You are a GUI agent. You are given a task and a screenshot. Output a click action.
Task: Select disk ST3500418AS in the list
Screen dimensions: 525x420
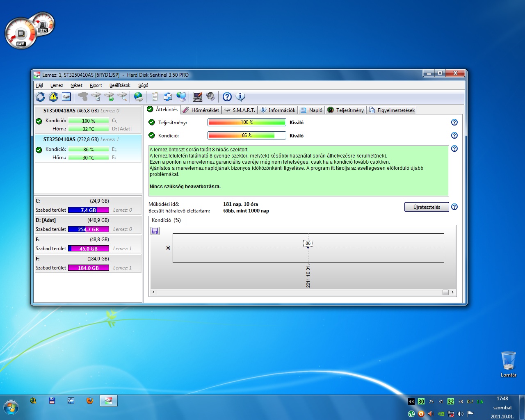click(88, 120)
